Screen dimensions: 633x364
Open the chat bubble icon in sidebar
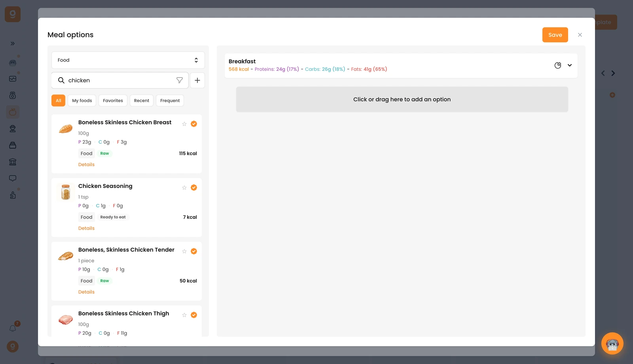tap(13, 178)
